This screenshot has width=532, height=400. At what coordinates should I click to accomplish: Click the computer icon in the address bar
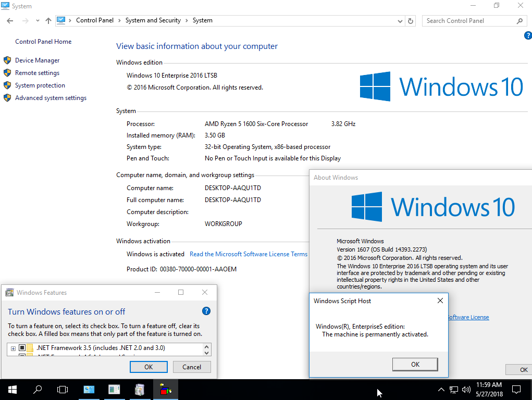click(61, 20)
